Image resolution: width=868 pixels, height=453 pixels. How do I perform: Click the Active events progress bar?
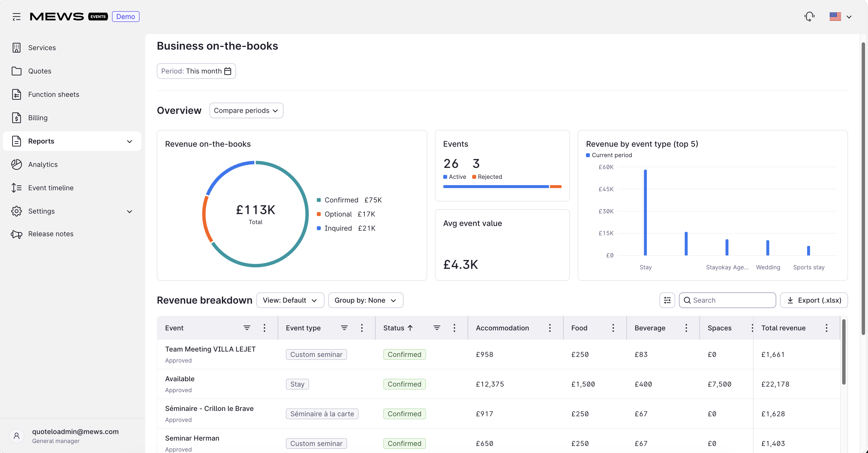coord(496,186)
